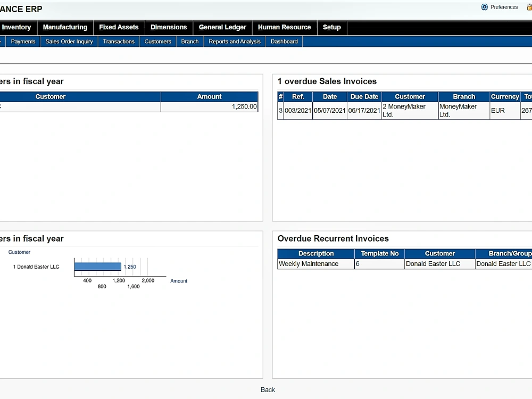Click the Template No column header
The height and width of the screenshot is (399, 532).
(x=379, y=253)
